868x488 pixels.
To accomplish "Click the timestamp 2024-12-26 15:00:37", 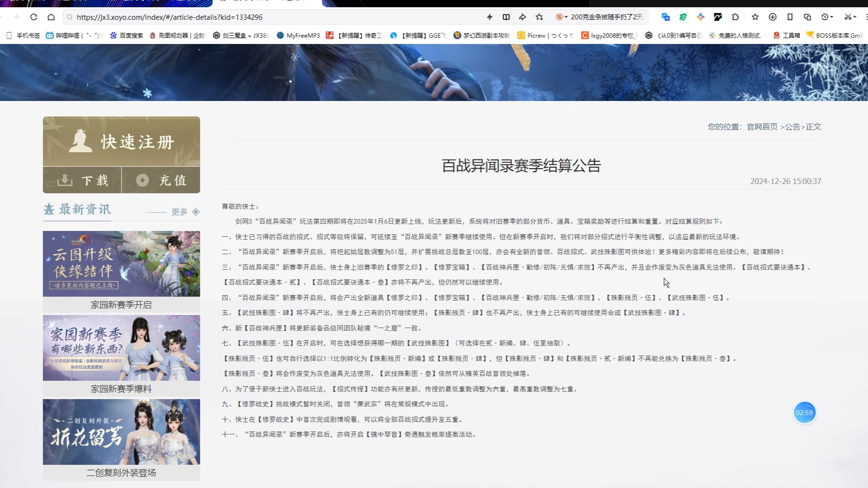I will [x=786, y=181].
